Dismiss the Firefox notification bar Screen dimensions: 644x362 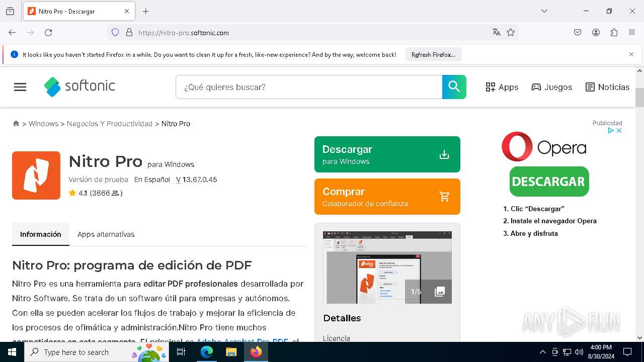[631, 54]
